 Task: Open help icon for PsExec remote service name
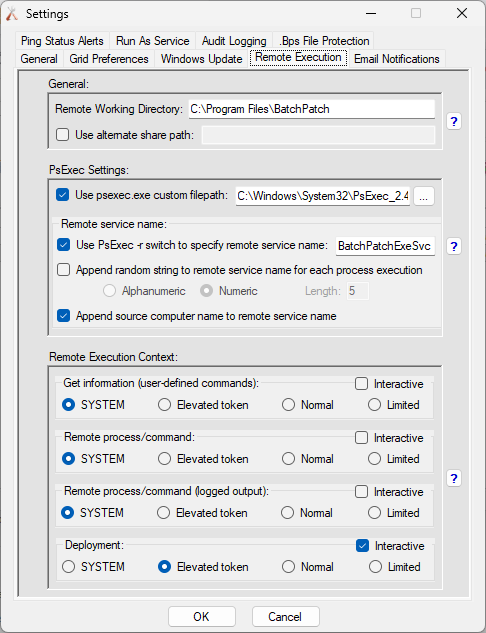tap(454, 246)
